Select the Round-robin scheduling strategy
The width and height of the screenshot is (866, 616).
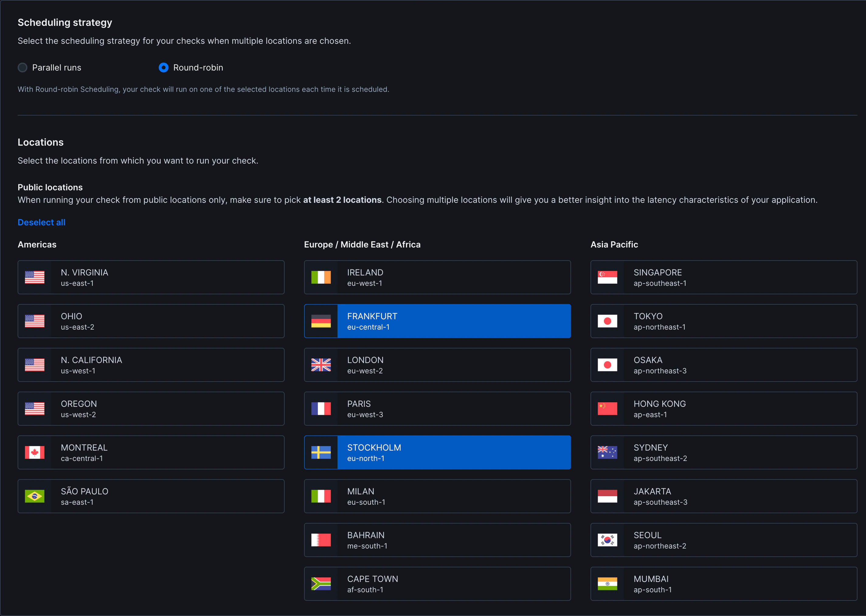click(164, 67)
